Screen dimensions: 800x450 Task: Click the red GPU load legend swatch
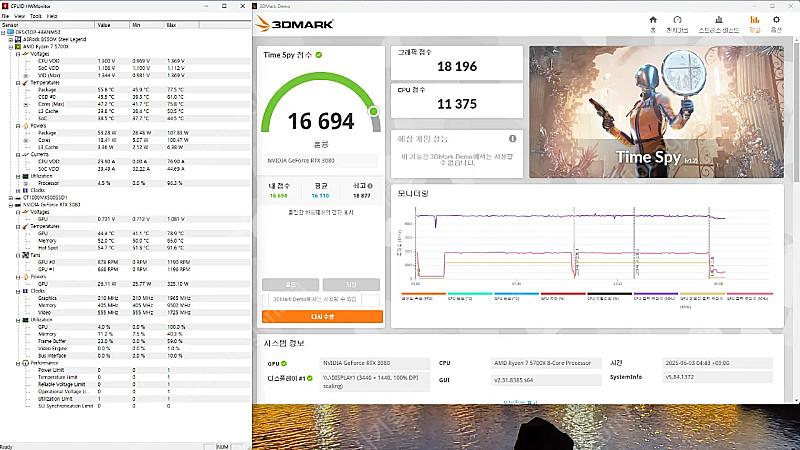(x=563, y=294)
